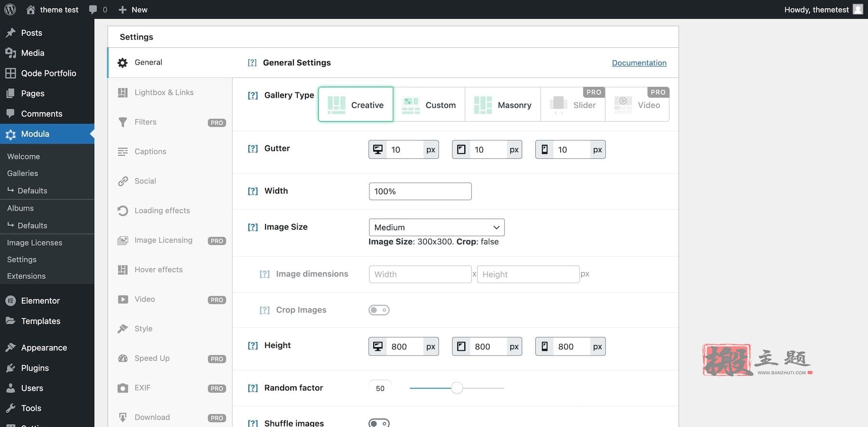
Task: Click the Random factor value box
Action: point(380,388)
